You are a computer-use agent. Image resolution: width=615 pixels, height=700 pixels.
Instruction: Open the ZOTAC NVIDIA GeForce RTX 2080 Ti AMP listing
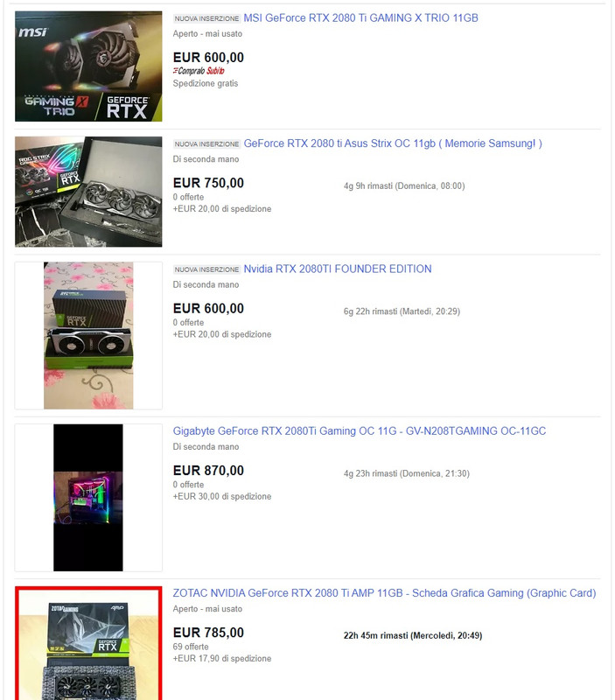pos(384,593)
